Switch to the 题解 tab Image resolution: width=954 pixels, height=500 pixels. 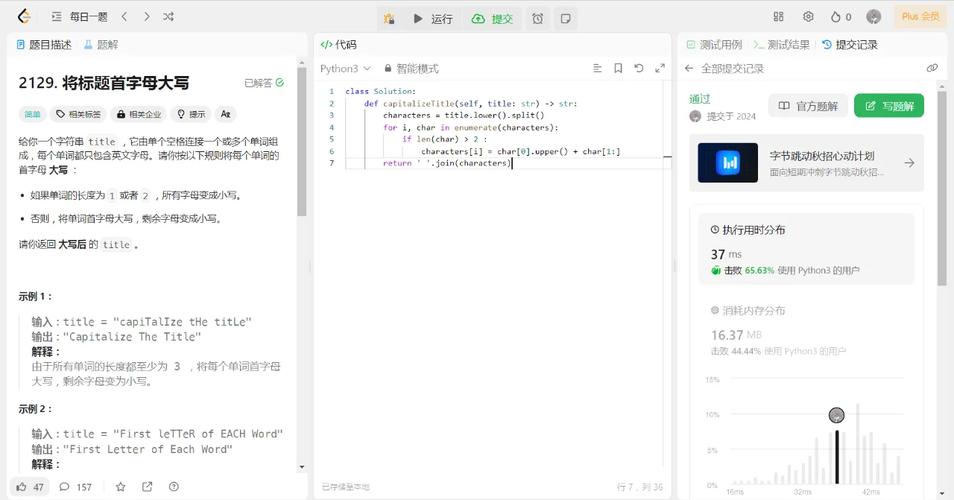101,44
